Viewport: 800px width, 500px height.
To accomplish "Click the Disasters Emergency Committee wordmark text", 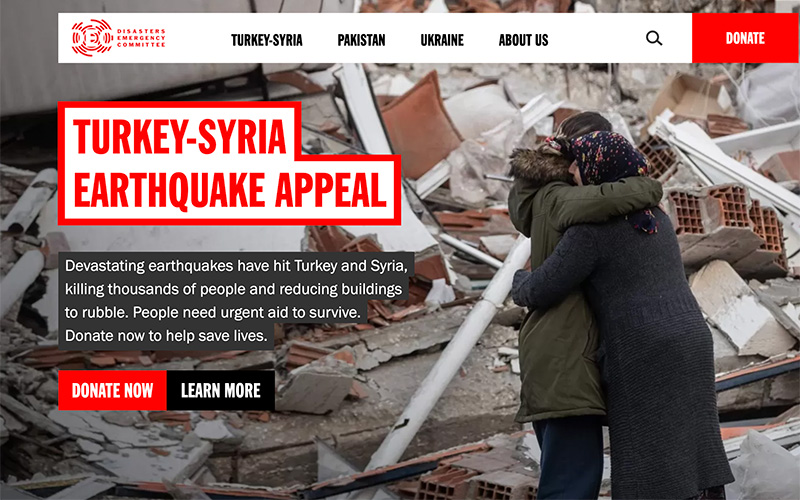I will tap(141, 38).
